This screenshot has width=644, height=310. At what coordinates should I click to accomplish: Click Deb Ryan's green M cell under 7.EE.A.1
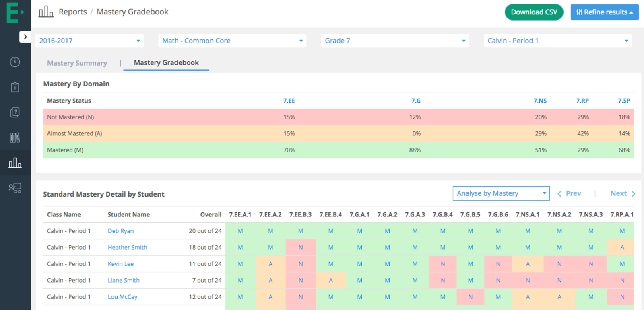coord(240,231)
